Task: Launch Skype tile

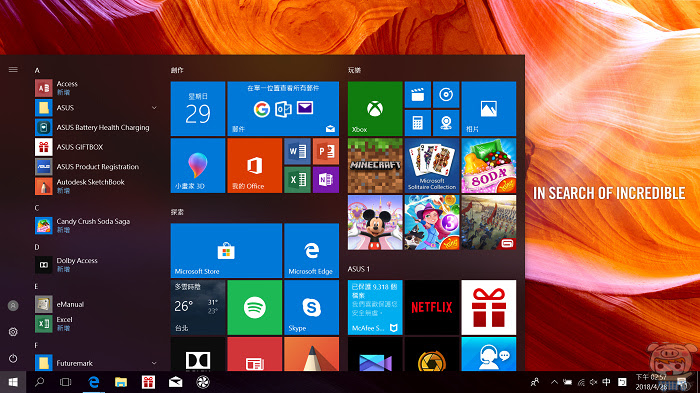Action: point(311,307)
